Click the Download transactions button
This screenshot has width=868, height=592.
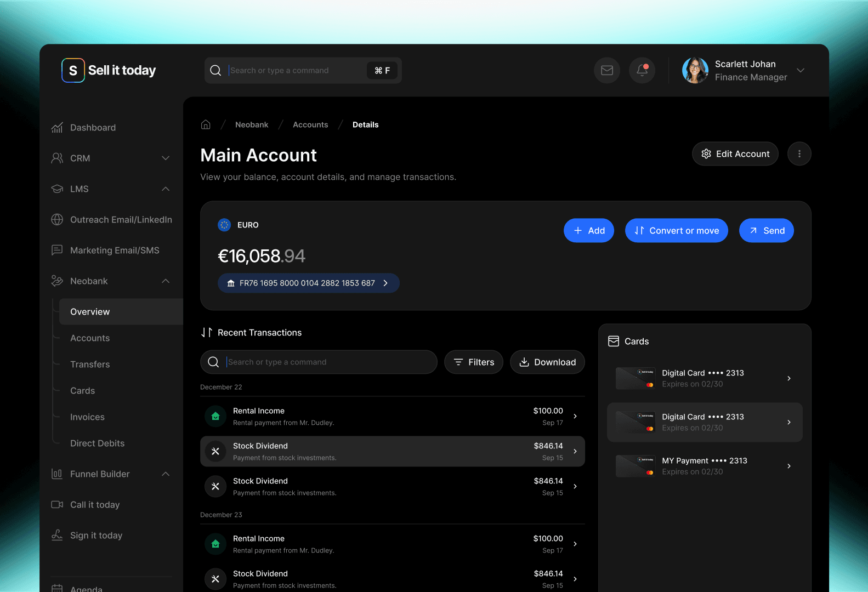coord(547,362)
